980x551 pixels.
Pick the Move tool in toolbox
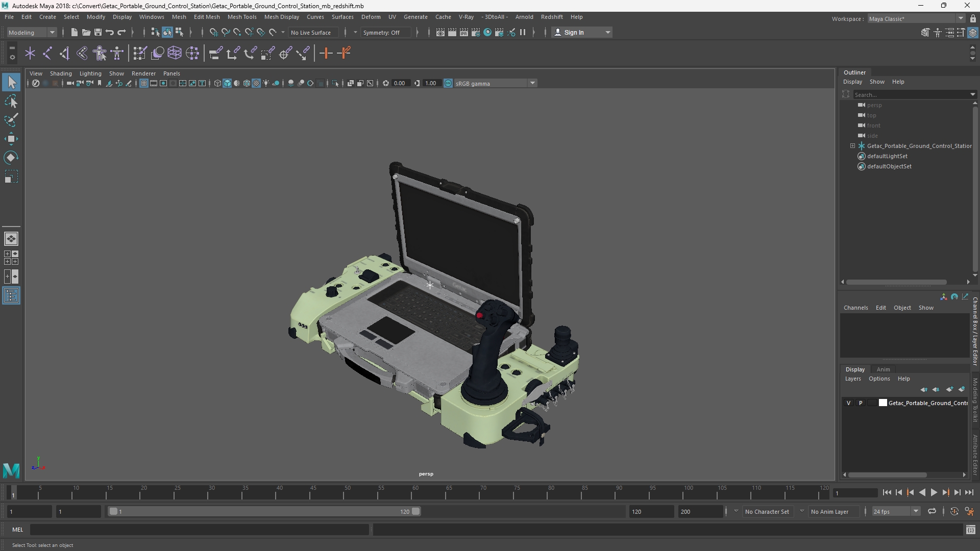[11, 139]
